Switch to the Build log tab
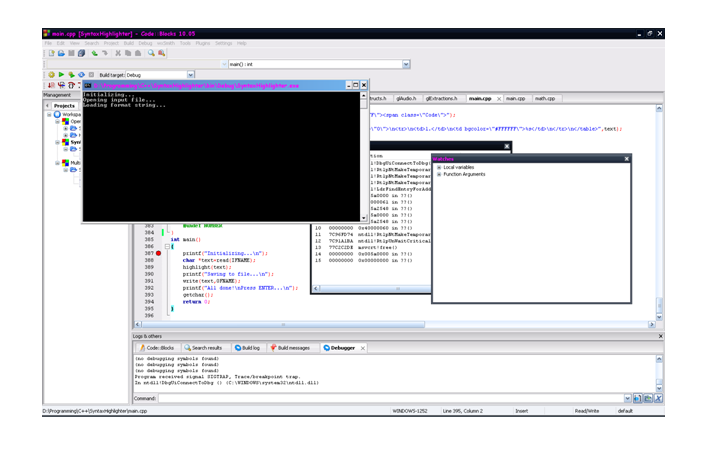This screenshot has width=720, height=450. click(248, 348)
